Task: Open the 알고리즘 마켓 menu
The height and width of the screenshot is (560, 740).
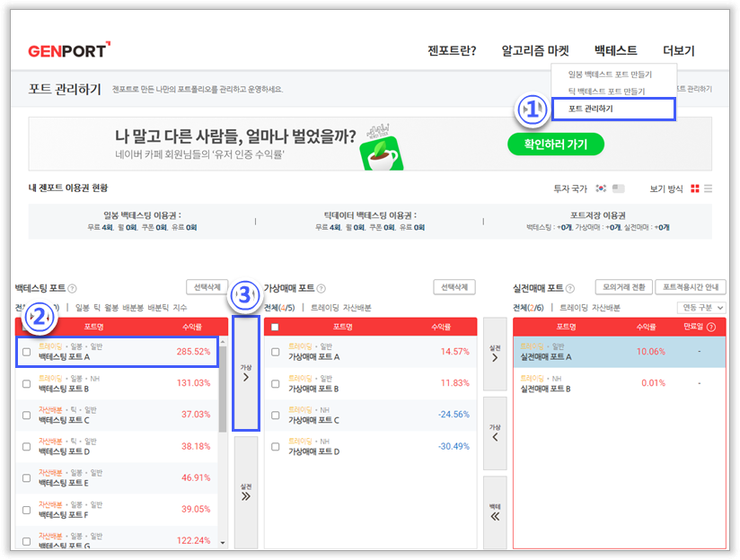Action: click(535, 51)
